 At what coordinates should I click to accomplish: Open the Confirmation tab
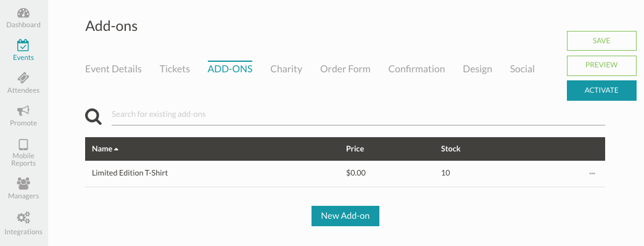416,69
